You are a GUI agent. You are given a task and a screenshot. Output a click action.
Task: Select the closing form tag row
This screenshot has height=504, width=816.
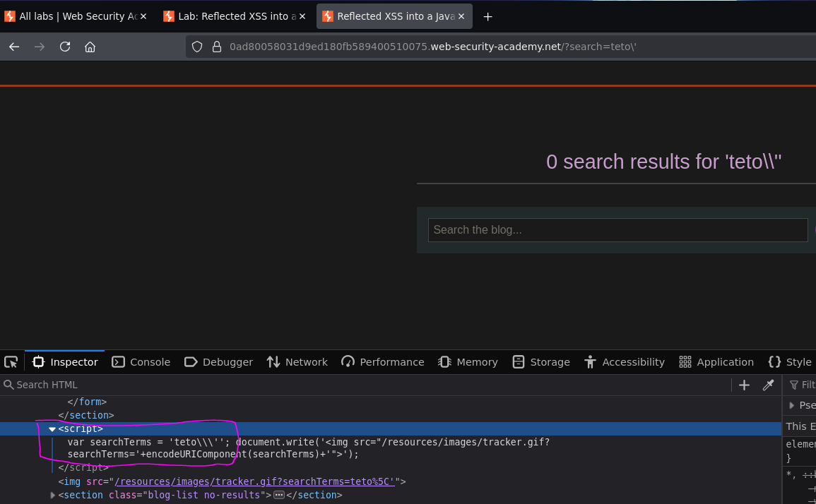(87, 402)
